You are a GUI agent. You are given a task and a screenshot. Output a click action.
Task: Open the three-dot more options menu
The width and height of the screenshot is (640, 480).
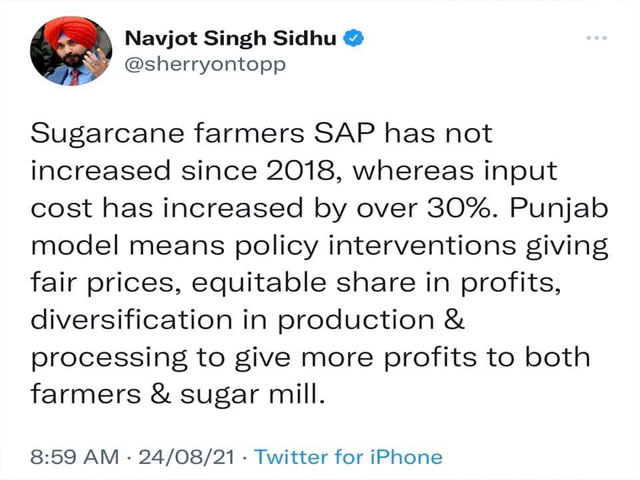point(597,38)
